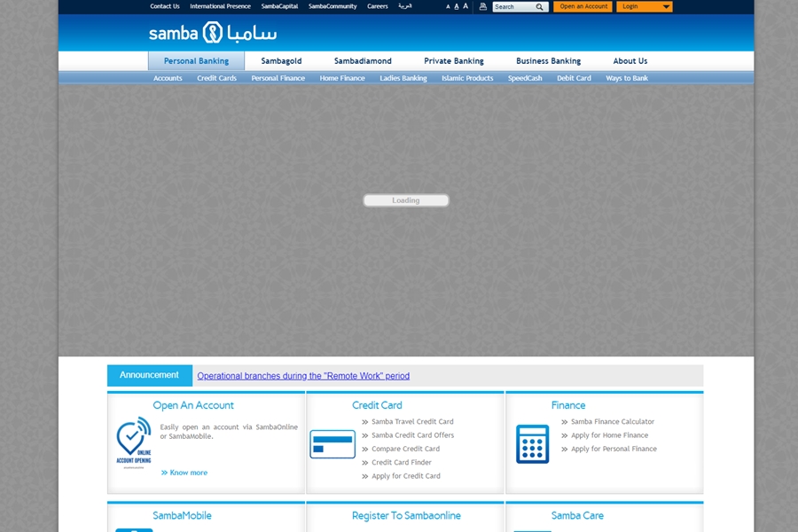
Task: Click the Samba Care heading
Action: pos(577,516)
